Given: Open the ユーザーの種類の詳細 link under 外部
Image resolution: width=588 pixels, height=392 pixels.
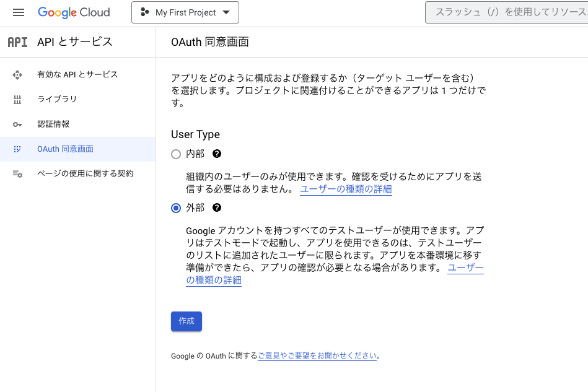Looking at the screenshot, I should [465, 267].
